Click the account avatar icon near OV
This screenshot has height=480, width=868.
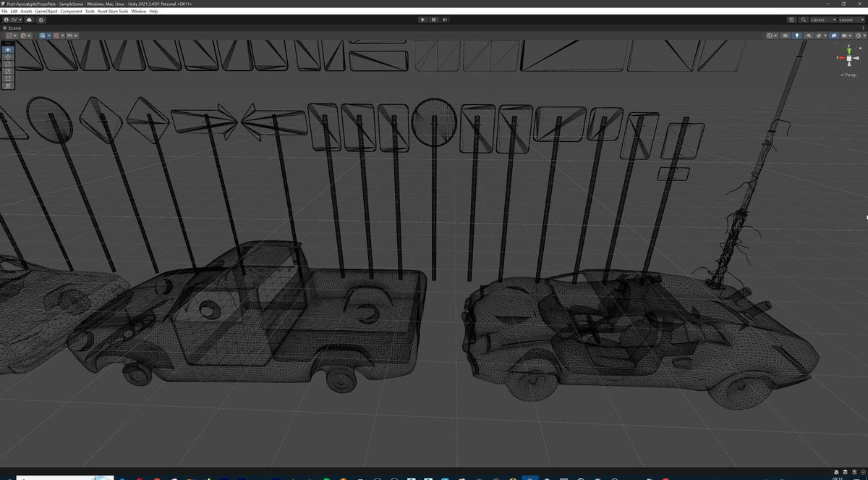(6, 20)
